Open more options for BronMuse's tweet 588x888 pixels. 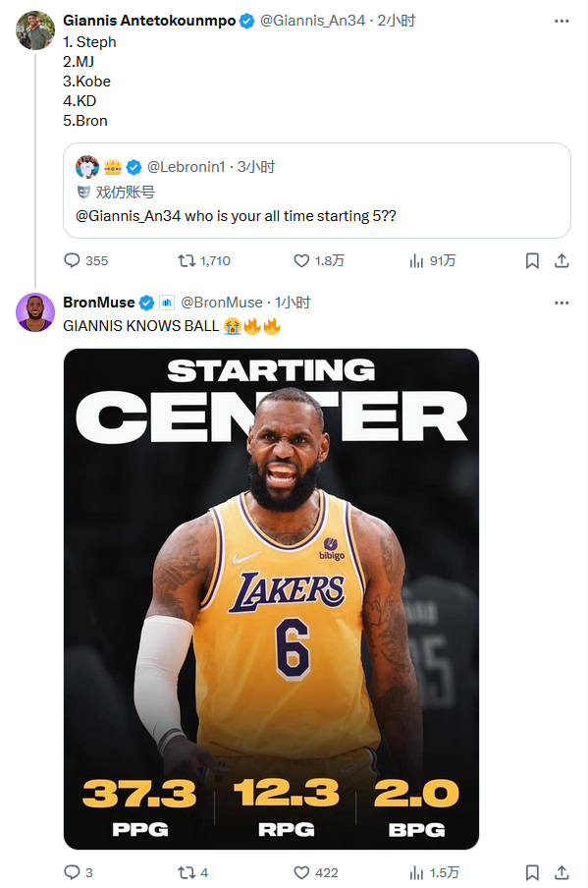click(561, 303)
